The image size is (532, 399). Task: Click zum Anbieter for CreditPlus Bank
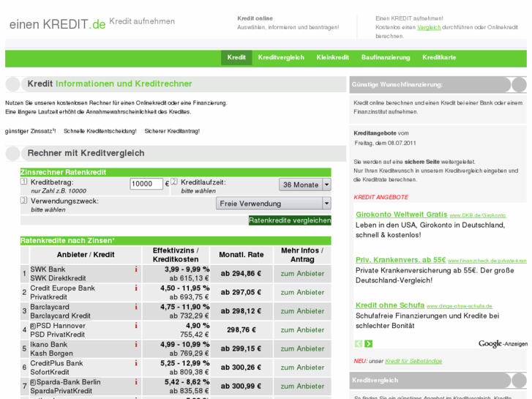(x=302, y=367)
